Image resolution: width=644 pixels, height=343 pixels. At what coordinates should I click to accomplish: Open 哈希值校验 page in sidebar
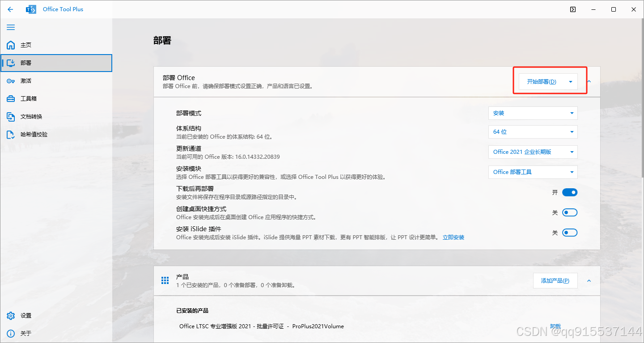tap(56, 135)
